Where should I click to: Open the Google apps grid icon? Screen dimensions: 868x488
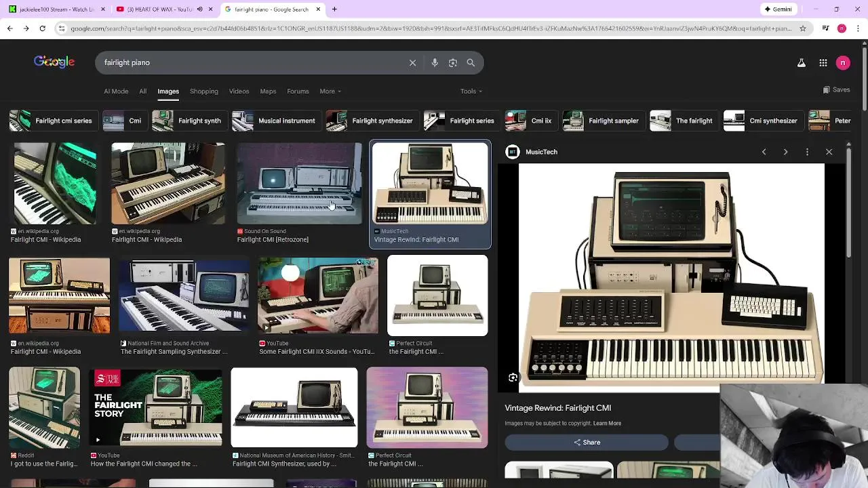point(823,62)
